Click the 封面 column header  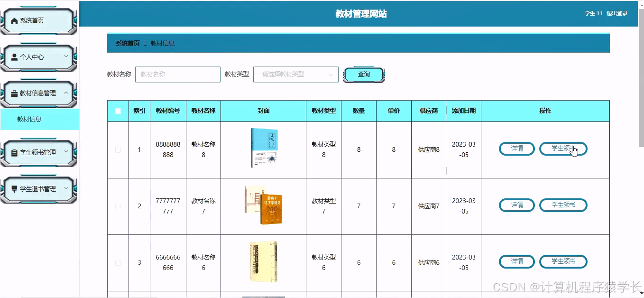[264, 111]
